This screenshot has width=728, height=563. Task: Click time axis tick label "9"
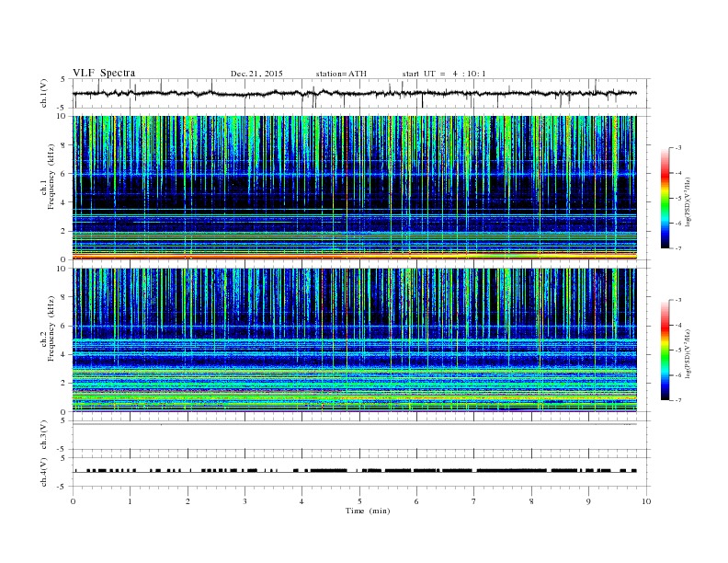588,501
